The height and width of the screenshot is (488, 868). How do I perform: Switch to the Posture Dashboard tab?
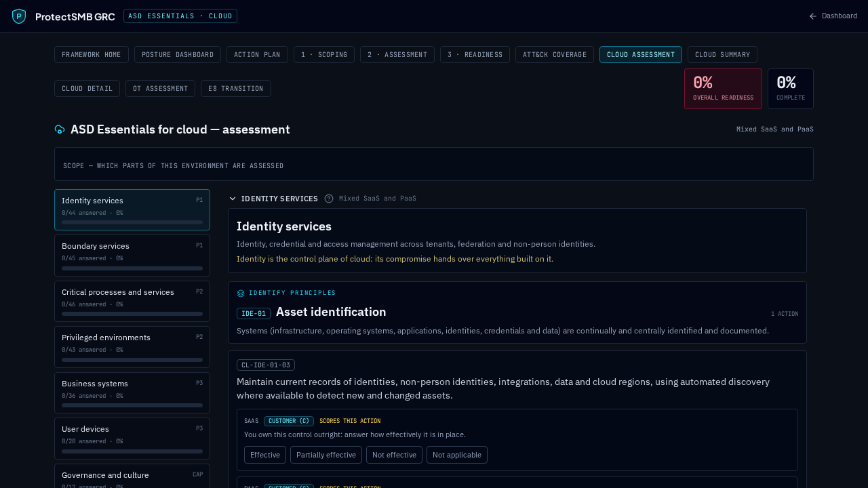point(178,55)
